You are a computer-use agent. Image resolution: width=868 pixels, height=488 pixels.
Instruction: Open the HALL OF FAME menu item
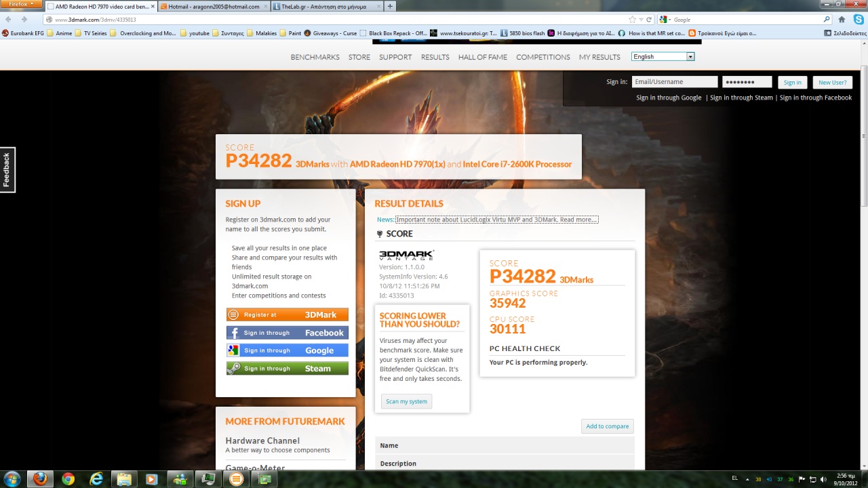[x=483, y=57]
